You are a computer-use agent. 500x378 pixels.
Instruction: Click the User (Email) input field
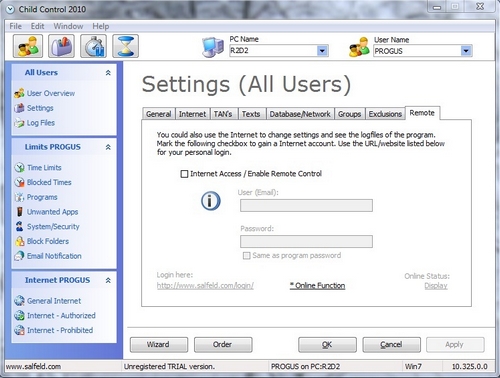point(306,205)
